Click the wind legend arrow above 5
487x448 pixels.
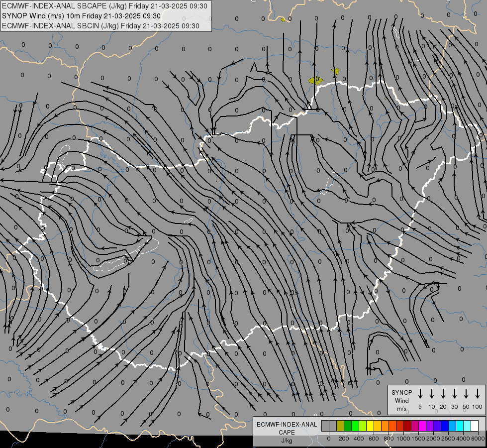tap(420, 394)
